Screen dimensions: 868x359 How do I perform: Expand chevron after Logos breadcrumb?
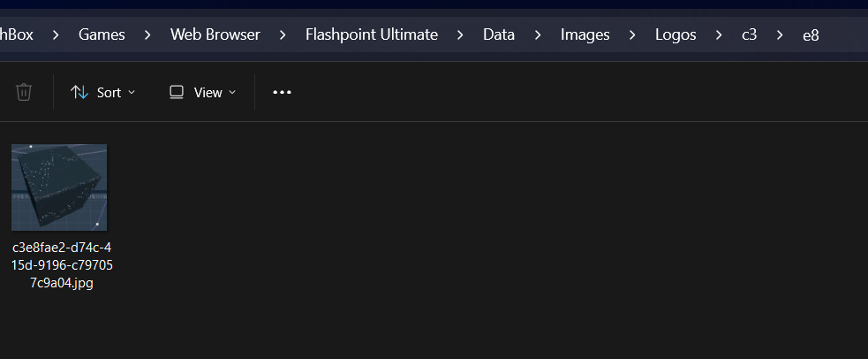click(719, 34)
